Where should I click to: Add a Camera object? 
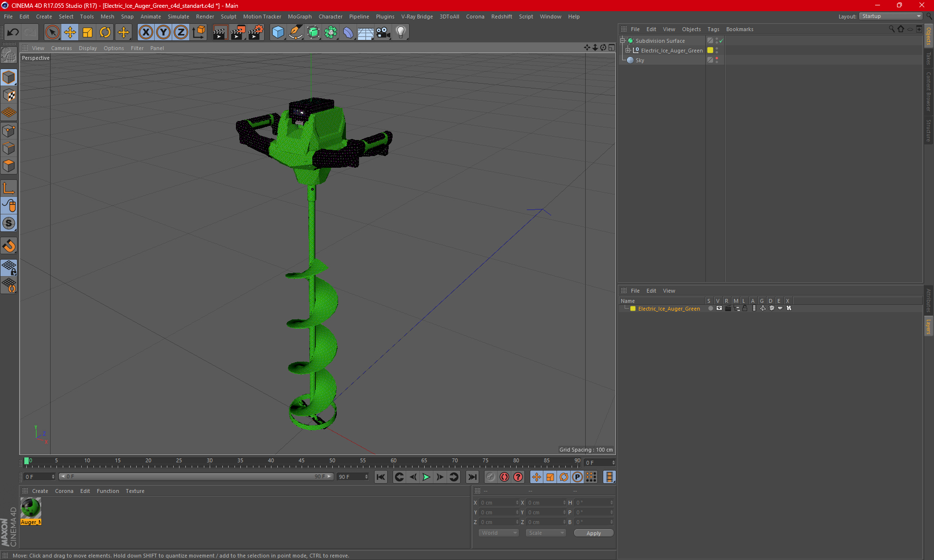[383, 33]
